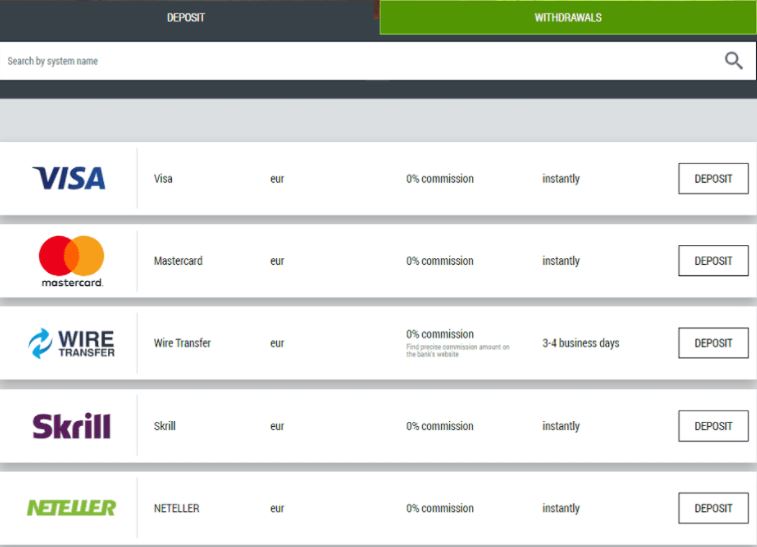Click 'instantly' in Mastercard row
This screenshot has height=547, width=757.
pos(561,261)
